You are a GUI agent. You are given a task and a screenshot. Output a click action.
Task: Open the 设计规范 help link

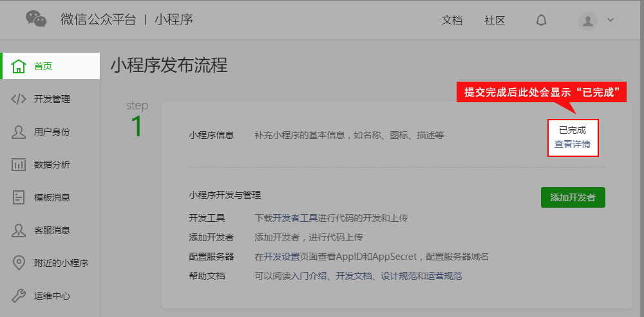[x=399, y=276]
